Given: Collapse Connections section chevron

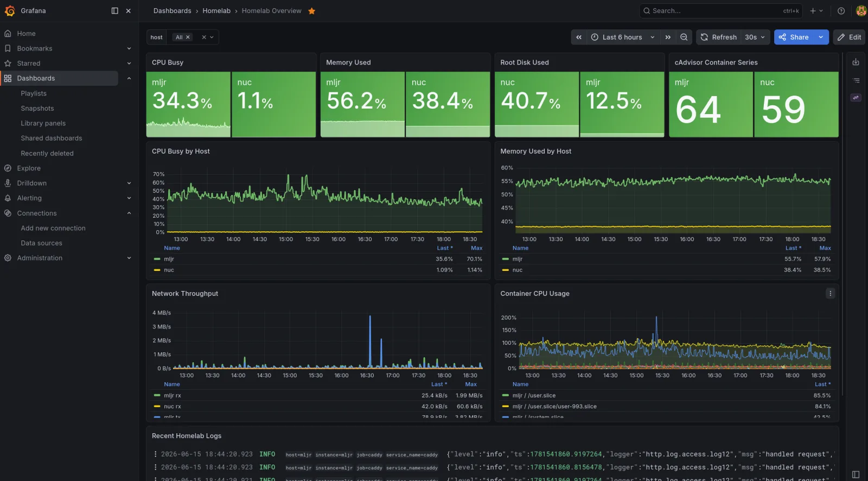Looking at the screenshot, I should click(129, 213).
